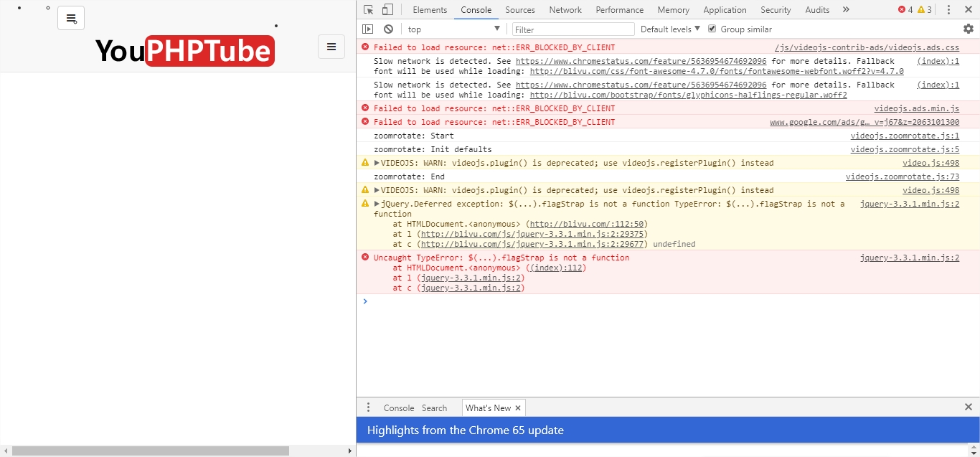Open the 'top' context dropdown
Image resolution: width=980 pixels, height=457 pixels.
[453, 29]
